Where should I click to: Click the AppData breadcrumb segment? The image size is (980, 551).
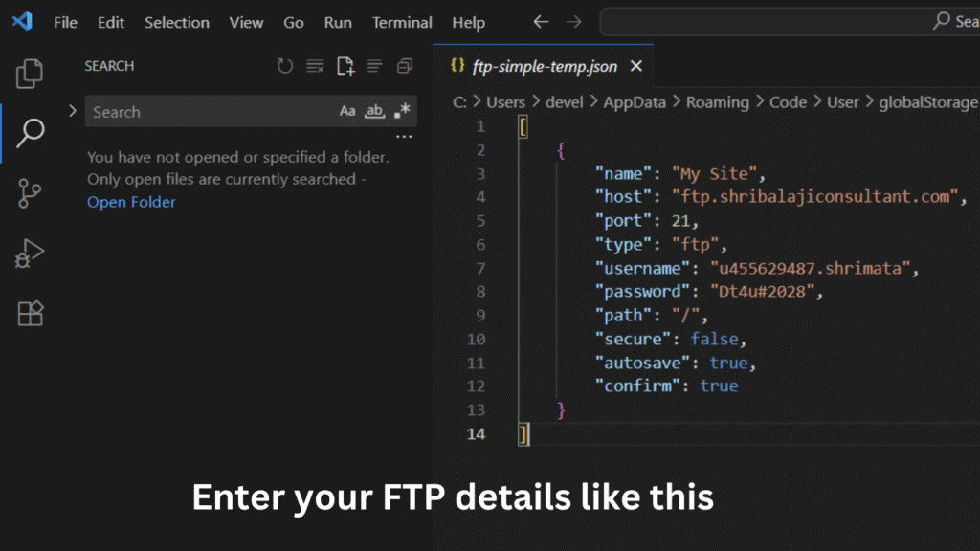tap(634, 102)
